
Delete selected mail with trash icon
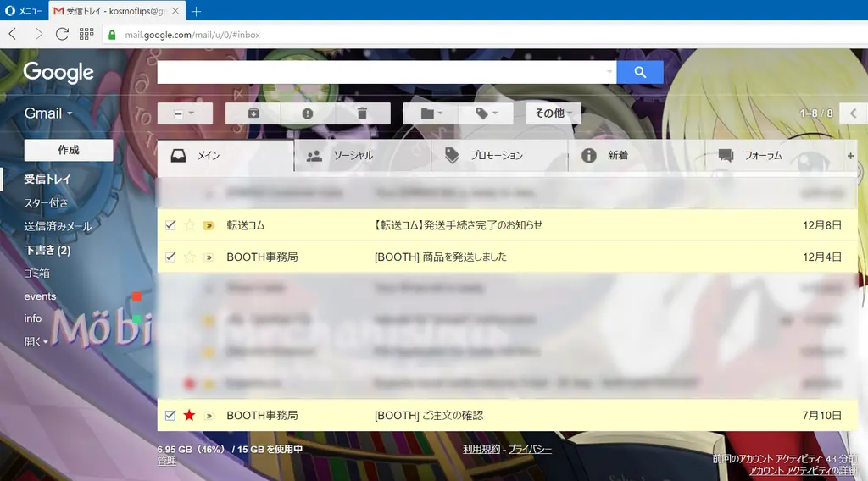click(362, 113)
